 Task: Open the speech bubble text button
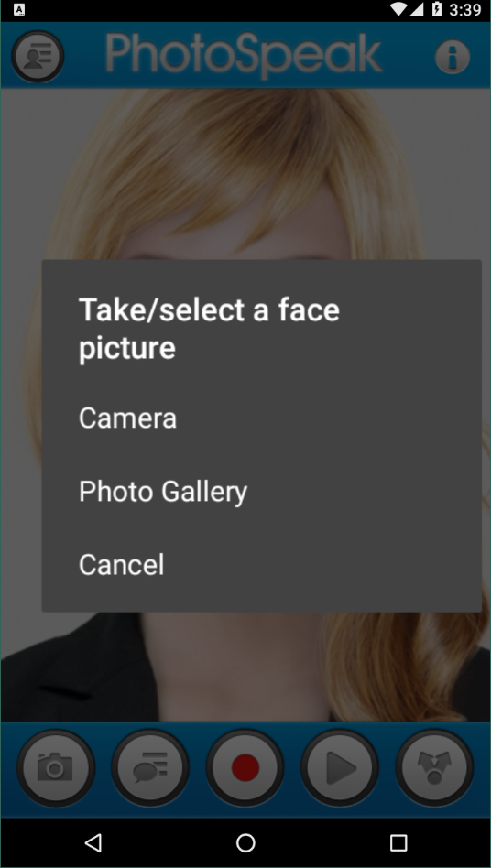150,768
